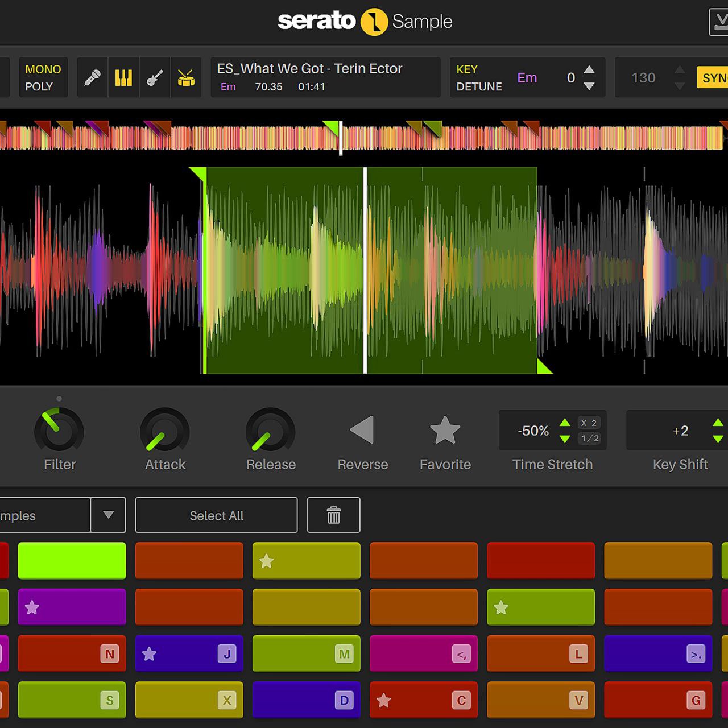Screen dimensions: 728x728
Task: Click the DETUNE label
Action: click(479, 86)
